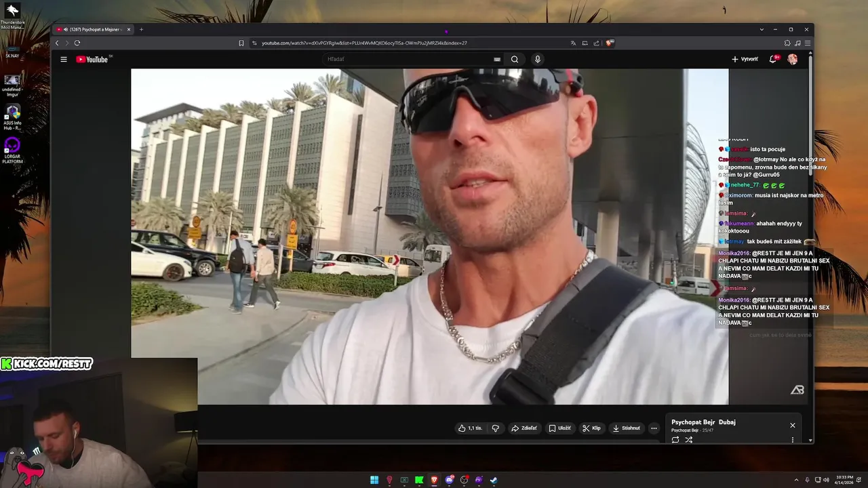This screenshot has width=868, height=488.
Task: Toggle playlist loop
Action: [x=675, y=440]
